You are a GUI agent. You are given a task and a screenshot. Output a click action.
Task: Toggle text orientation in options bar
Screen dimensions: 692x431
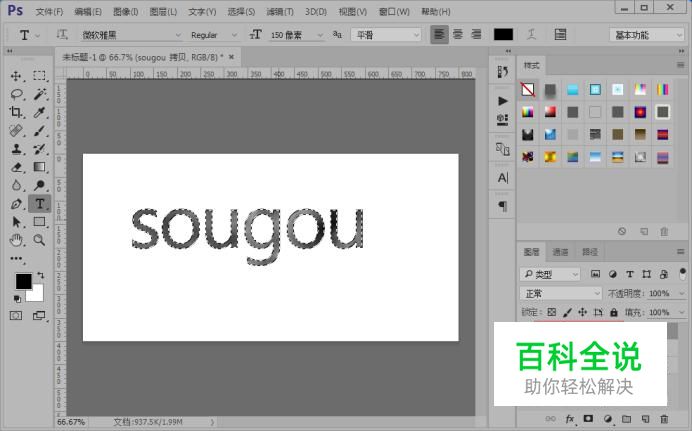click(x=62, y=34)
